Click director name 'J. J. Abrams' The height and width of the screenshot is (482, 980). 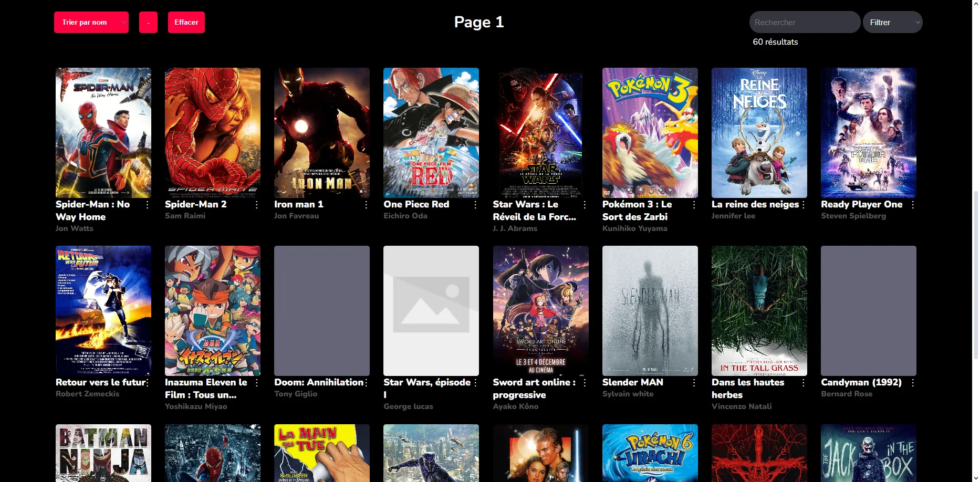[x=515, y=228]
